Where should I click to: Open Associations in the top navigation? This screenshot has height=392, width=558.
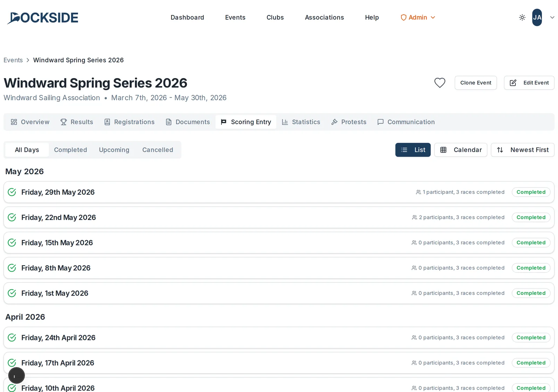tap(324, 17)
